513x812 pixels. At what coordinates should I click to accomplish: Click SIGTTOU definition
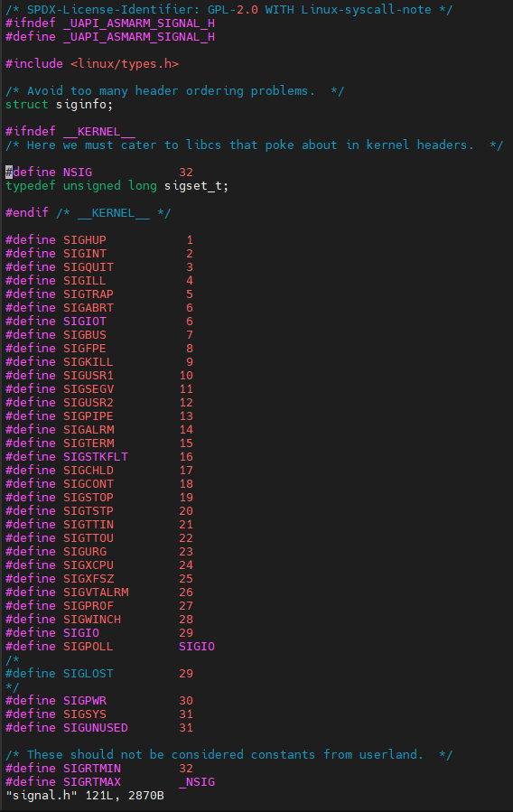tap(99, 537)
